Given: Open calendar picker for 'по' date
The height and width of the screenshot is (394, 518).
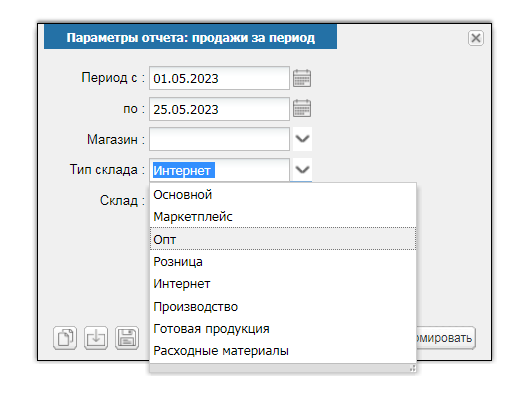Looking at the screenshot, I should pyautogui.click(x=302, y=109).
